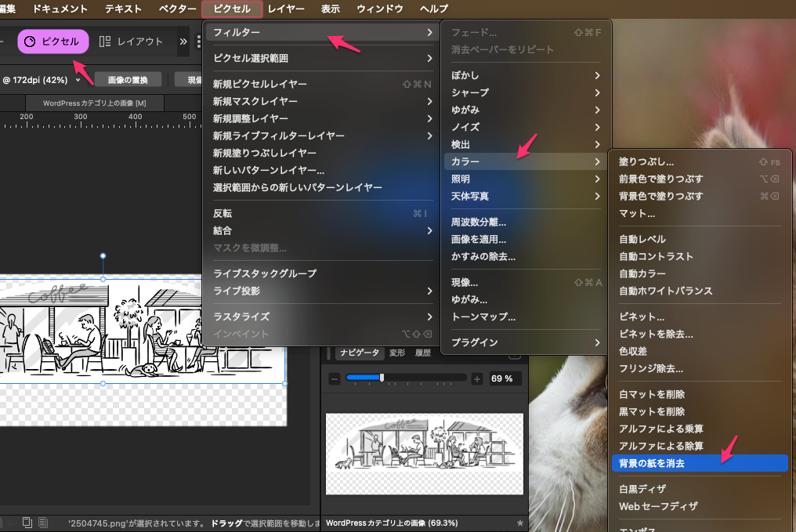The height and width of the screenshot is (532, 796).
Task: Open the レイヤー menu in the menu bar
Action: 286,9
